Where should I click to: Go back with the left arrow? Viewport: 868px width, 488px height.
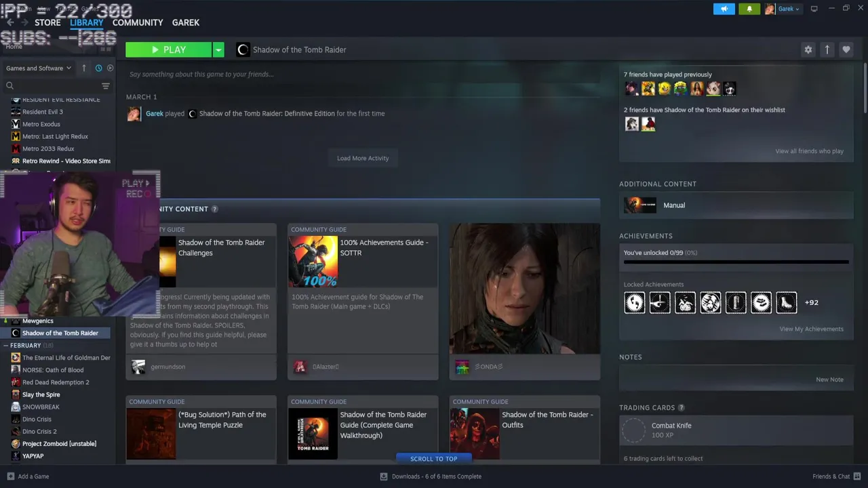tap(10, 22)
